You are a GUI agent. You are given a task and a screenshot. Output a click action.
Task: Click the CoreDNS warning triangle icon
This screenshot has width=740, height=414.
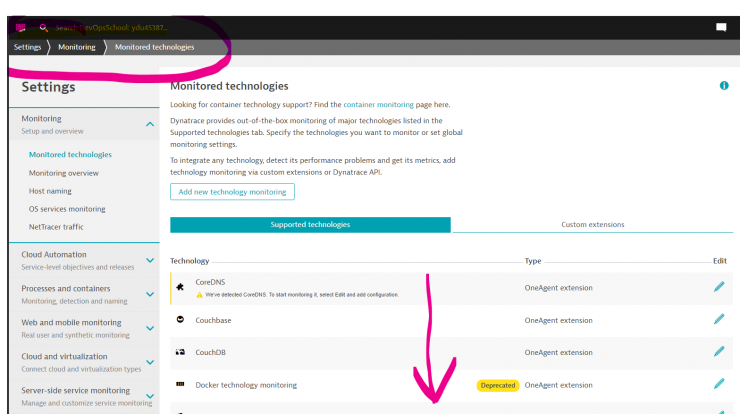click(x=199, y=295)
